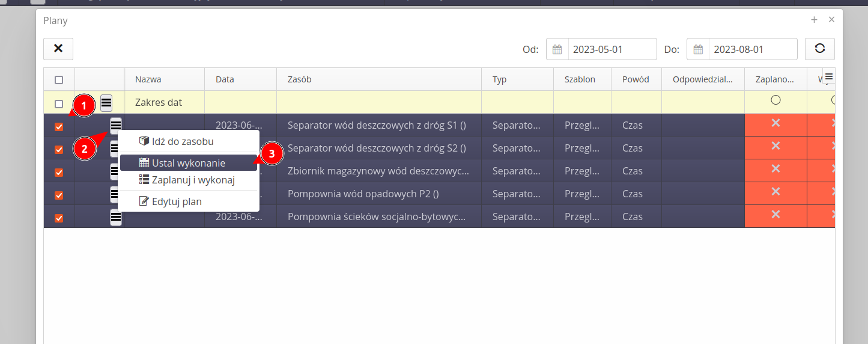Open row menu for Separator wód deszczowych S1

pos(115,125)
